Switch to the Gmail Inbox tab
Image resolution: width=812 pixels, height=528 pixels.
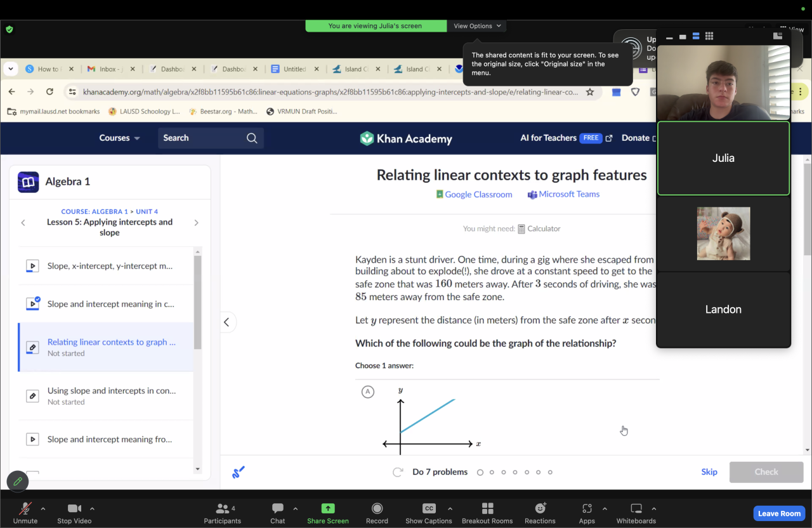click(x=109, y=69)
